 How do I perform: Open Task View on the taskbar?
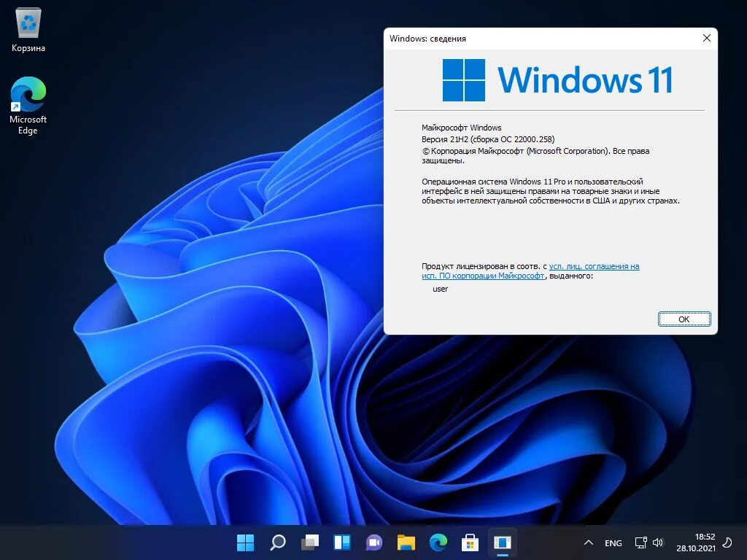[x=309, y=542]
